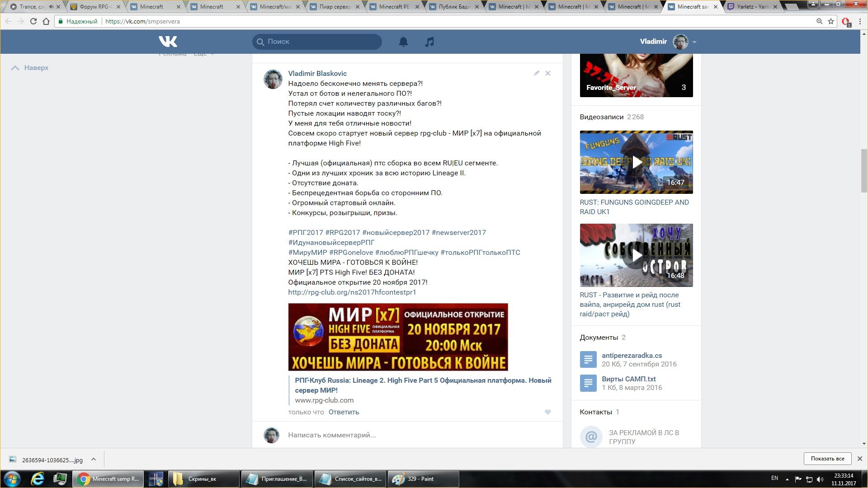This screenshot has height=488, width=868.
Task: Click the Показать все downloads button
Action: click(x=827, y=459)
